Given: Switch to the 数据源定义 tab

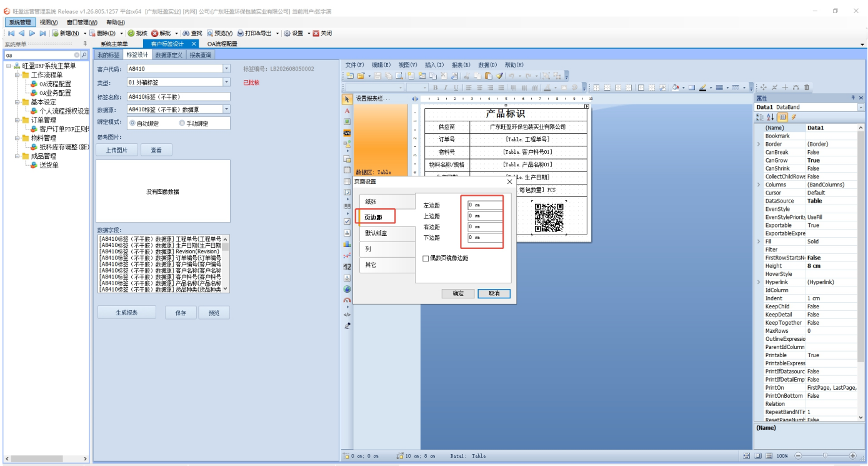Looking at the screenshot, I should (x=169, y=55).
